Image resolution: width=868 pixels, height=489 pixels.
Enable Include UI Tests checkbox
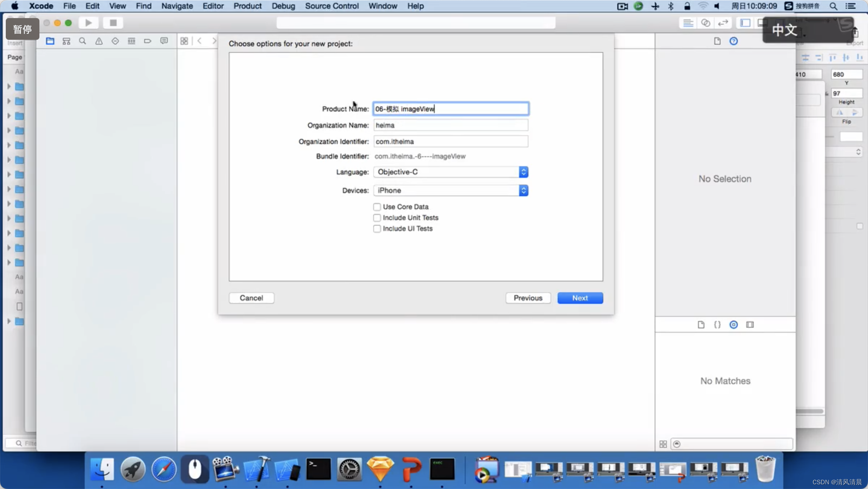[377, 229]
